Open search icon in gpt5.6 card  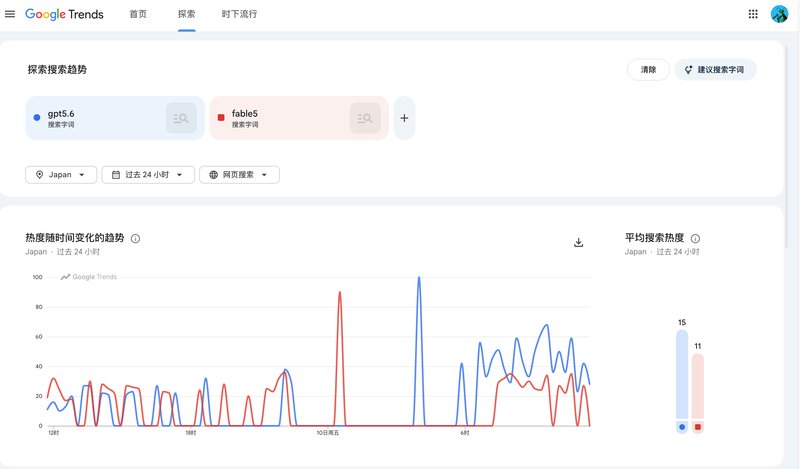point(181,118)
